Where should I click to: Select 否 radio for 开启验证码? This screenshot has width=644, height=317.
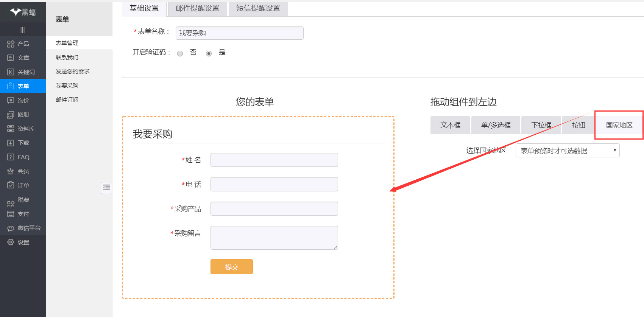pyautogui.click(x=180, y=53)
